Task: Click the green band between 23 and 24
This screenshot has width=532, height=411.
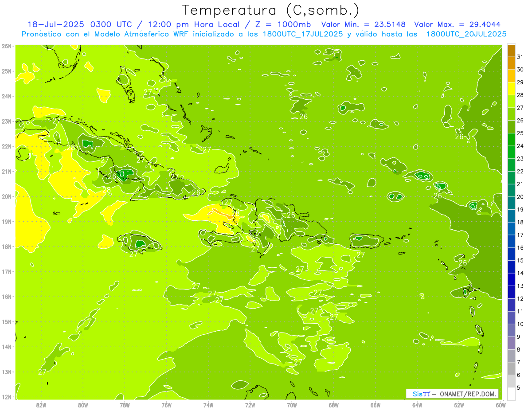Action: click(511, 152)
